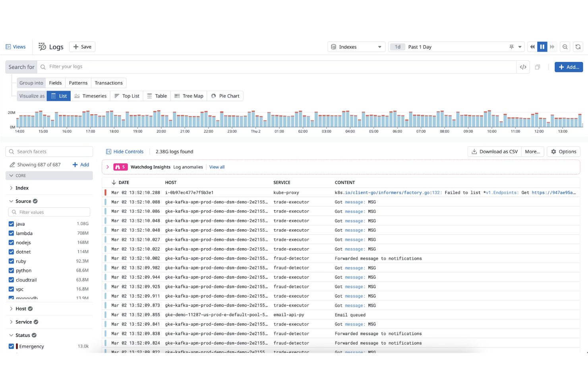Viewport: 588px width, 392px height.
Task: Click the copy query icon beside the code toggle
Action: click(x=538, y=67)
